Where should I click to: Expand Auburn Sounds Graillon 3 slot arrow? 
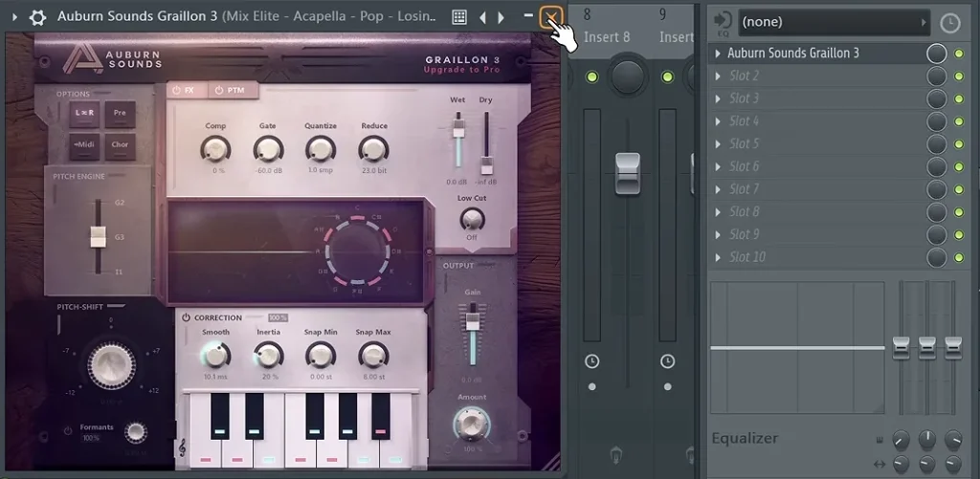coord(718,54)
